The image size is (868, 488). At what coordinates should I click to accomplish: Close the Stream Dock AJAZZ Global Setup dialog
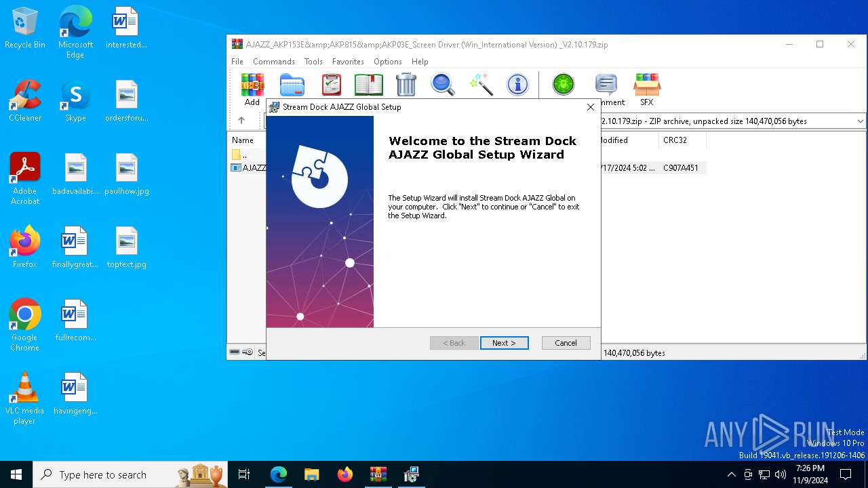coord(590,107)
